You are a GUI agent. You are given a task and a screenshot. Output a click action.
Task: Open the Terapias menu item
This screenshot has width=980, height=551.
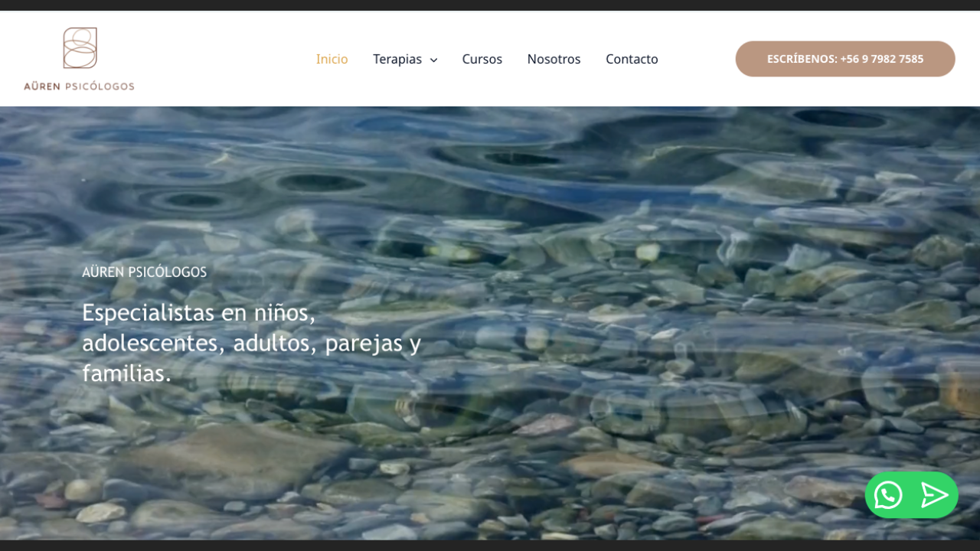pos(397,59)
